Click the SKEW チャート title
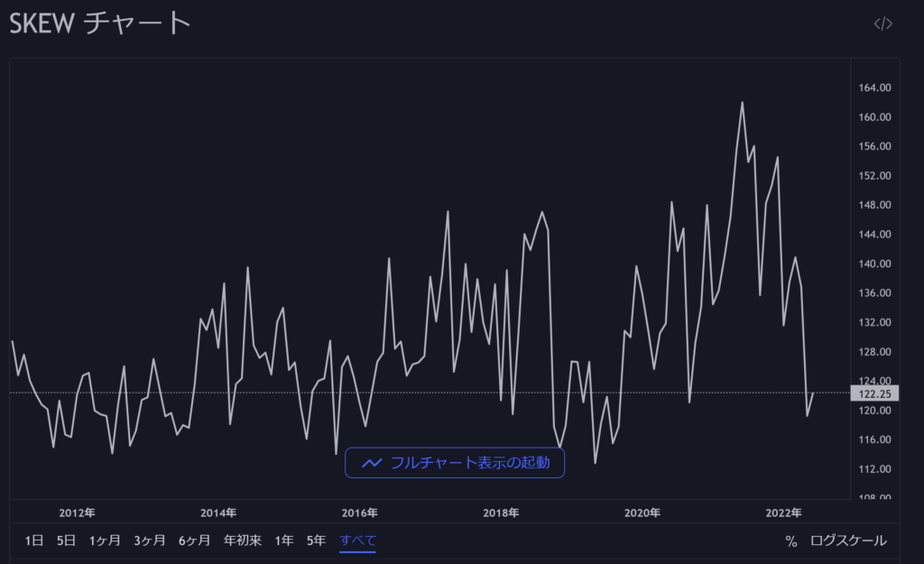The image size is (924, 564). [100, 23]
